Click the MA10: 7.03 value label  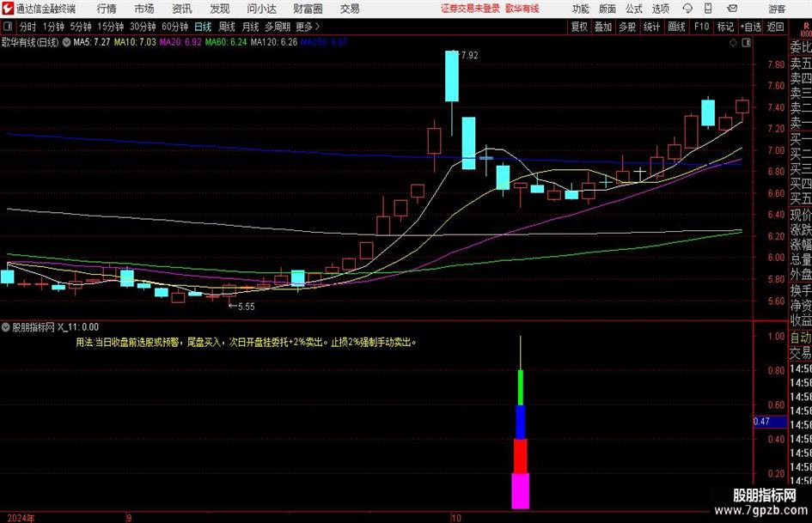[x=135, y=42]
